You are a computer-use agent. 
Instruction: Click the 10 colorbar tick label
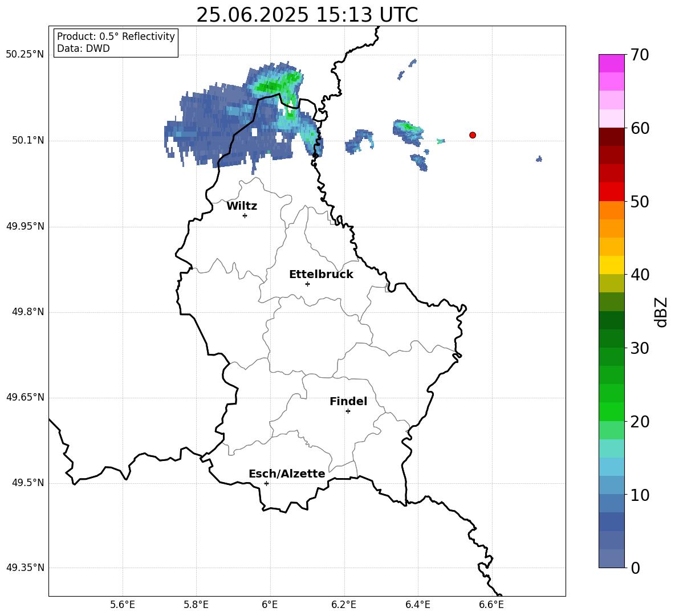pyautogui.click(x=640, y=495)
